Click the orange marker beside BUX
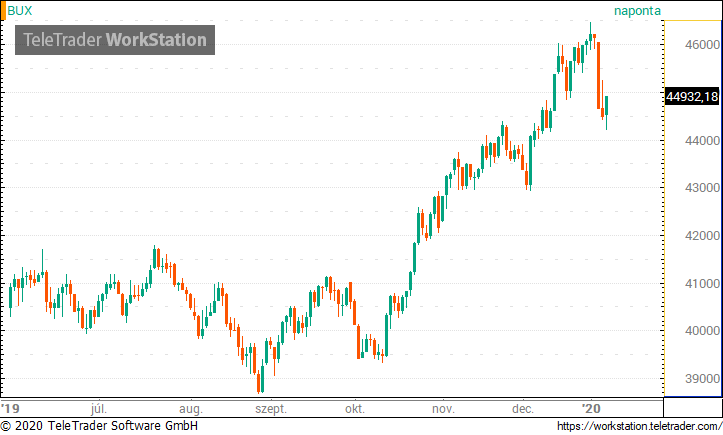 pos(3,11)
